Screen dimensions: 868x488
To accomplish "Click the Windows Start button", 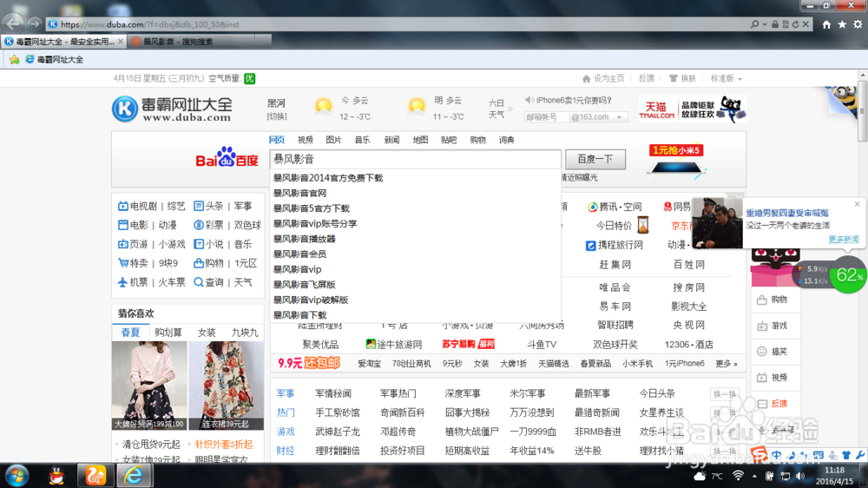I will point(17,476).
